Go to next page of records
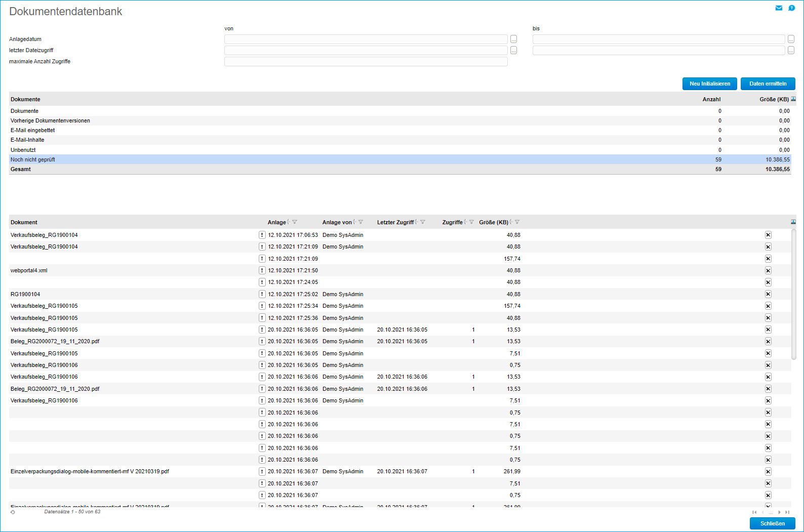Screen dimensions: 804x532 [779, 512]
